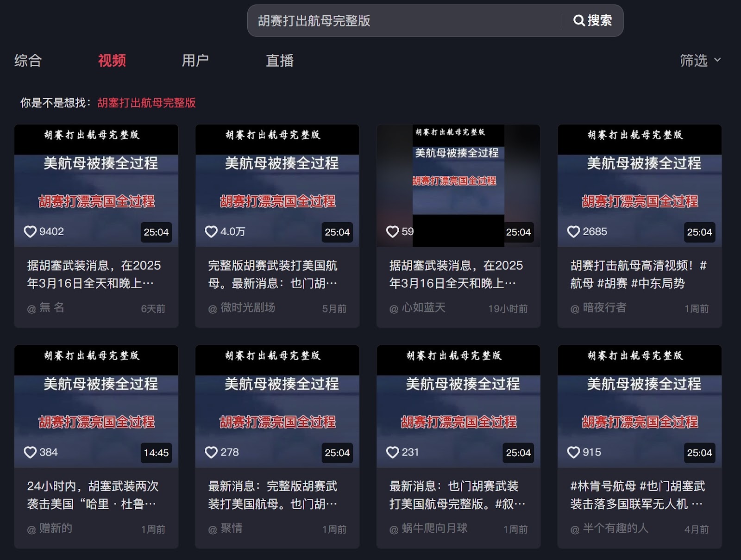741x560 pixels.
Task: Click into the search text field
Action: click(403, 21)
